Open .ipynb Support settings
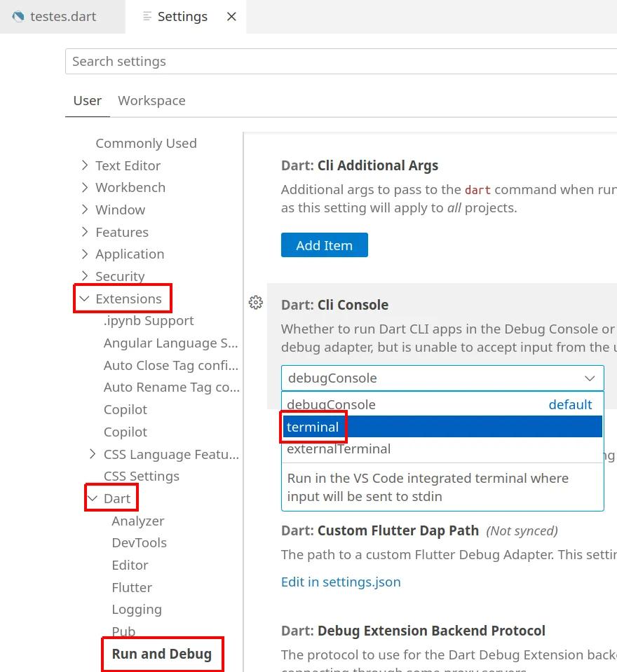This screenshot has width=617, height=672. tap(149, 320)
